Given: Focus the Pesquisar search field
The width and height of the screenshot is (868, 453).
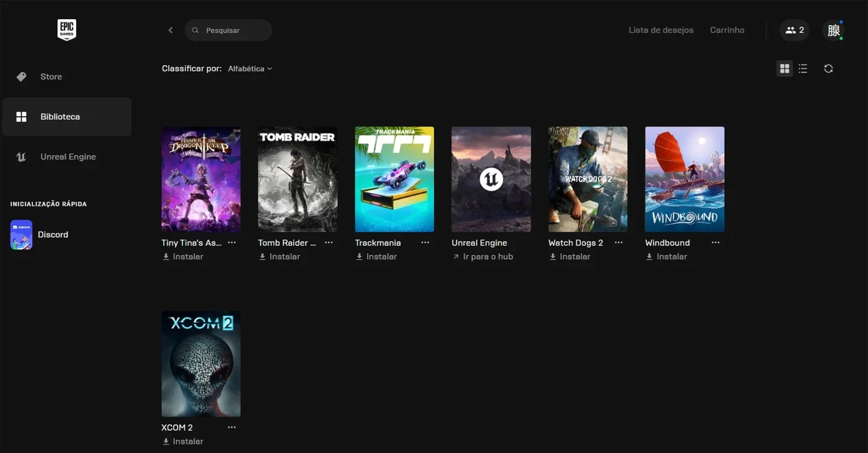Looking at the screenshot, I should point(228,30).
